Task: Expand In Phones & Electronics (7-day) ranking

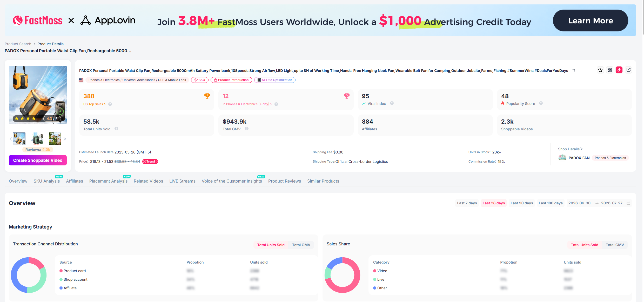Action: pyautogui.click(x=247, y=104)
